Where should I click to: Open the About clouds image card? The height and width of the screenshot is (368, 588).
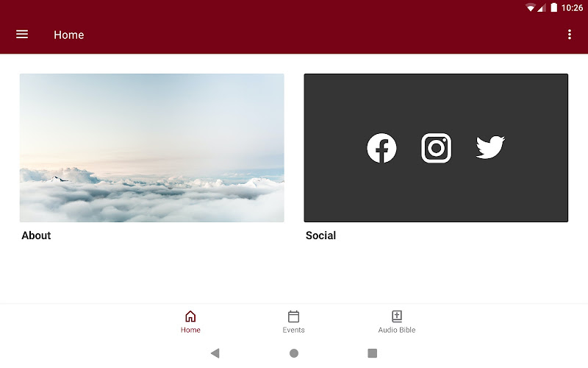[152, 148]
